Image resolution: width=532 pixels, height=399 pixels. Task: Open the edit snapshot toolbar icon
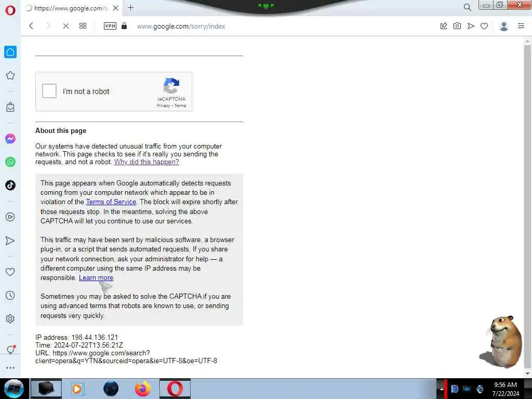444,26
